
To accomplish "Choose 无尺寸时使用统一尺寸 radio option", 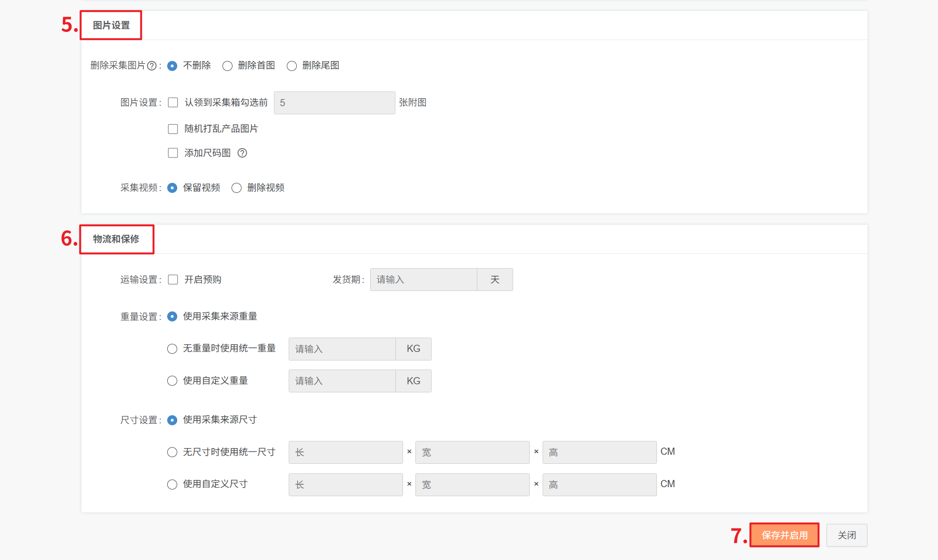I will 172,452.
